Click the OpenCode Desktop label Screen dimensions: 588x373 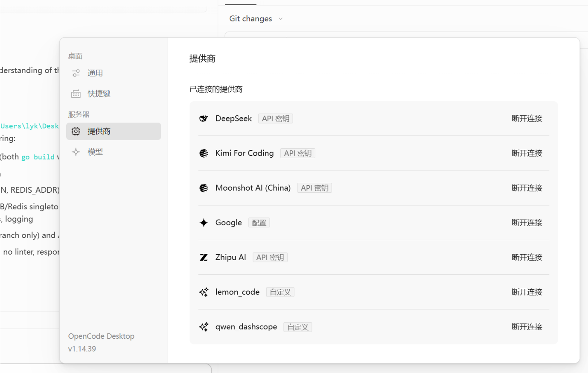(x=101, y=336)
